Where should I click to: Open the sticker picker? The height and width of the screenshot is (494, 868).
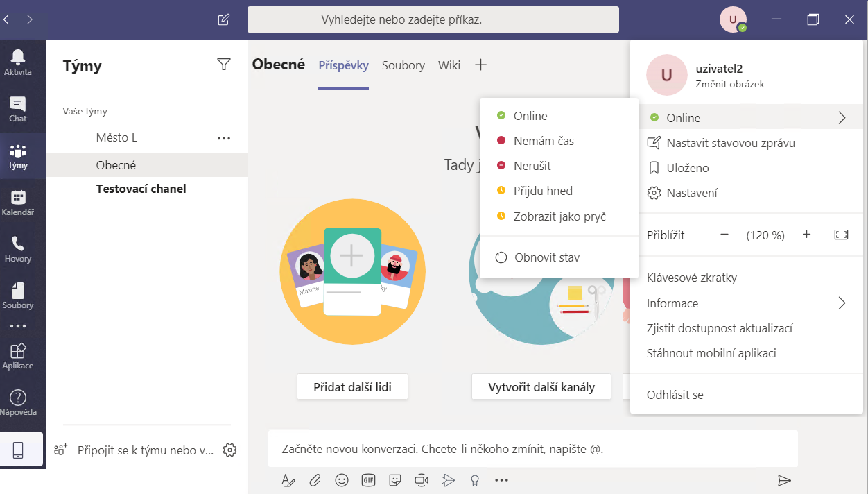pos(395,479)
